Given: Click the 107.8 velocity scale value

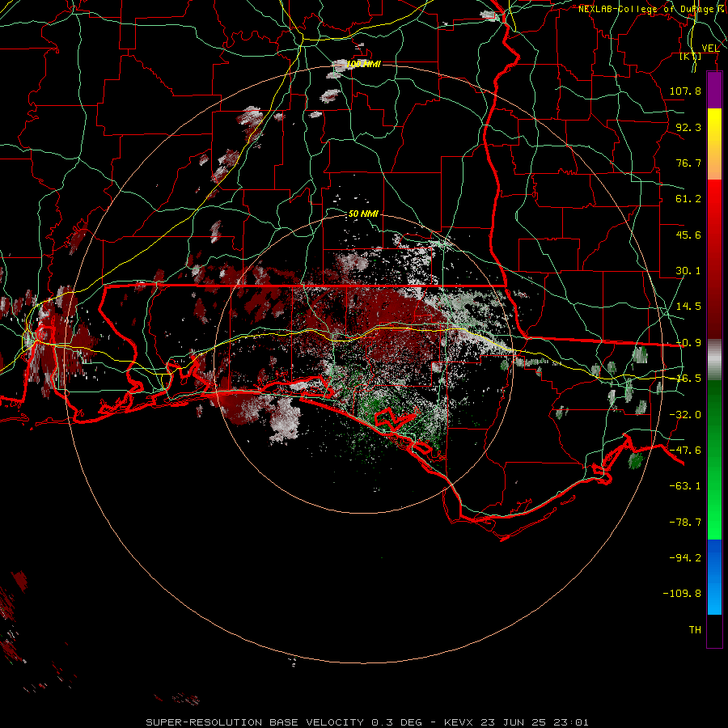Looking at the screenshot, I should tap(685, 91).
